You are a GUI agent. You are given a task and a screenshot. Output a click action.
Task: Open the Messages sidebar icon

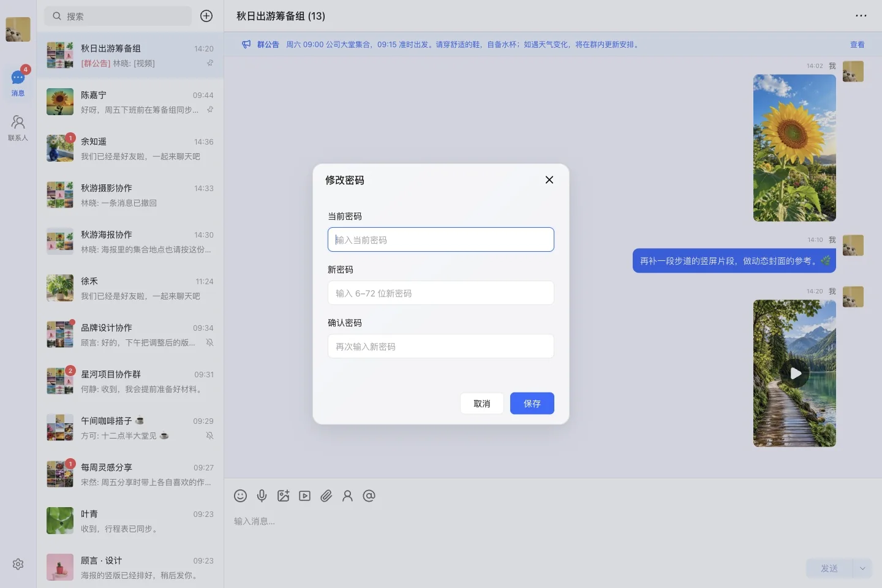tap(18, 83)
